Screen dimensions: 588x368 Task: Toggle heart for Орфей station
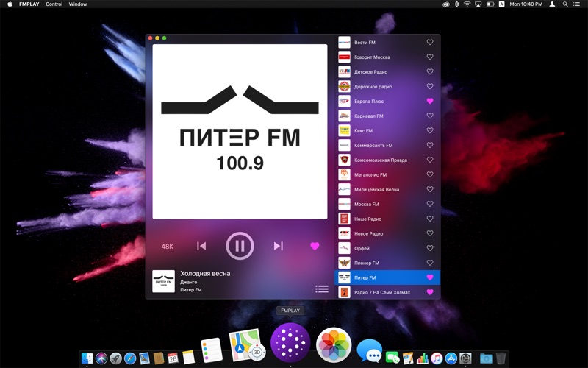[430, 248]
